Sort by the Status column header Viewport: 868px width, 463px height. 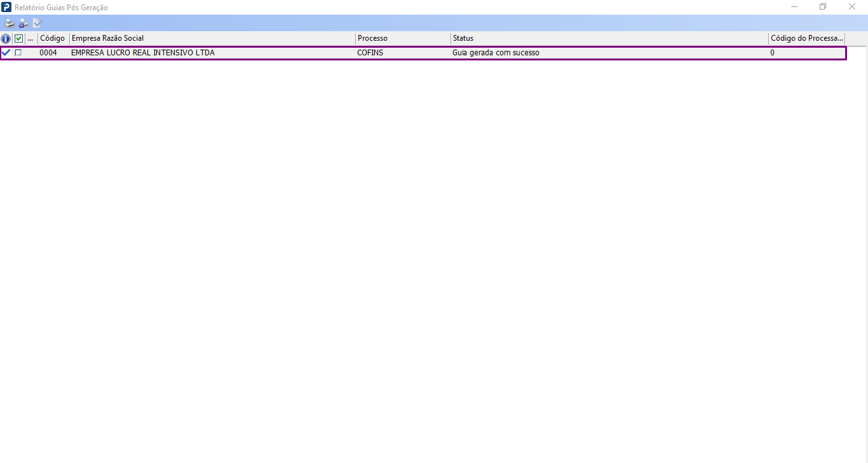pos(609,39)
